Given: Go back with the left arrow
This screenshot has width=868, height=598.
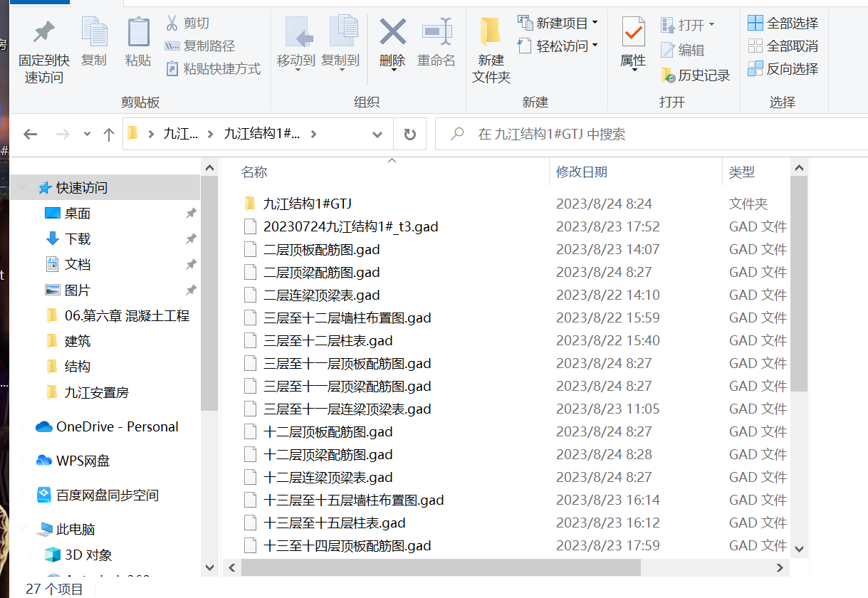Looking at the screenshot, I should click(x=30, y=134).
